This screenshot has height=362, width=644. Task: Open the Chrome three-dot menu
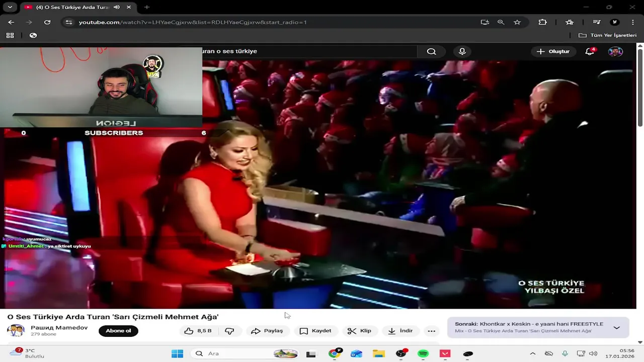click(x=633, y=22)
